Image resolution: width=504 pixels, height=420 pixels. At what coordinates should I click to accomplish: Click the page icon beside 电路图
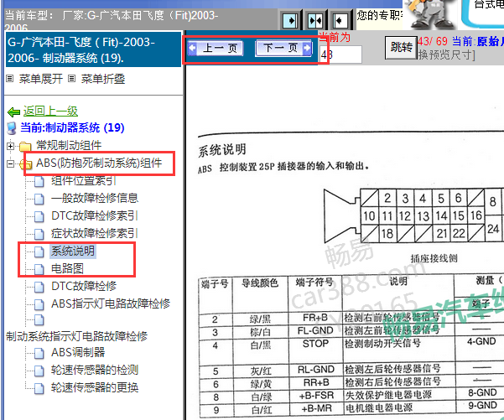coord(39,270)
